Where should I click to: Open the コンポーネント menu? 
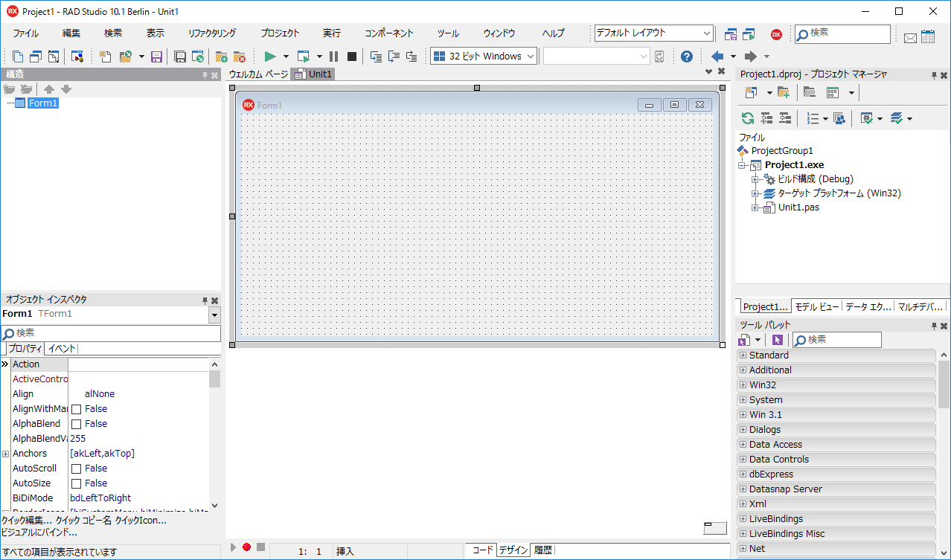point(388,33)
